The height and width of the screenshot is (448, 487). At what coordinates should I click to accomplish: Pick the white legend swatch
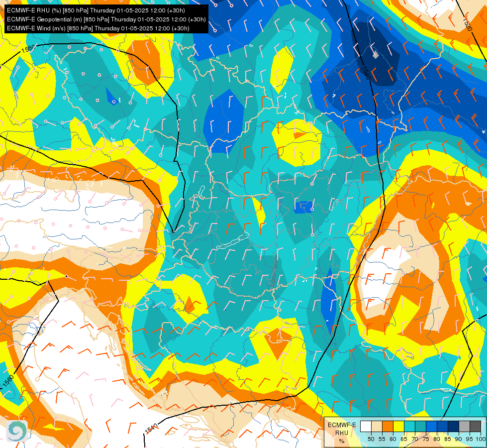(366, 426)
